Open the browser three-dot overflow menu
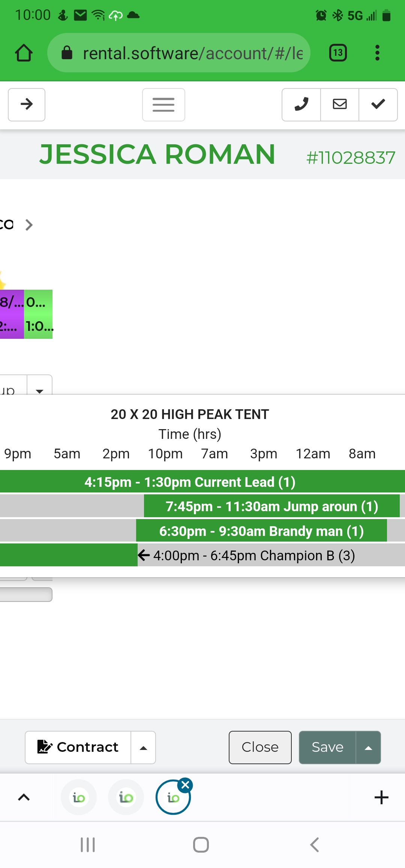The height and width of the screenshot is (868, 405). (x=377, y=53)
